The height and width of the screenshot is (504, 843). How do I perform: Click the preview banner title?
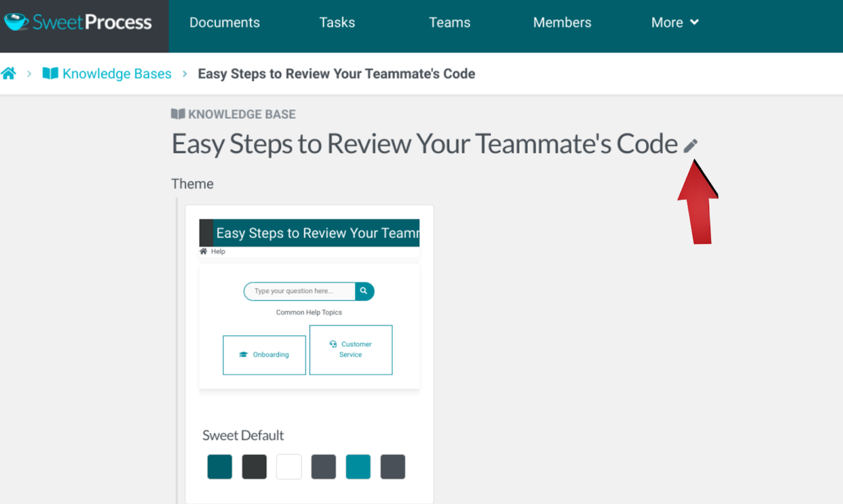(317, 233)
